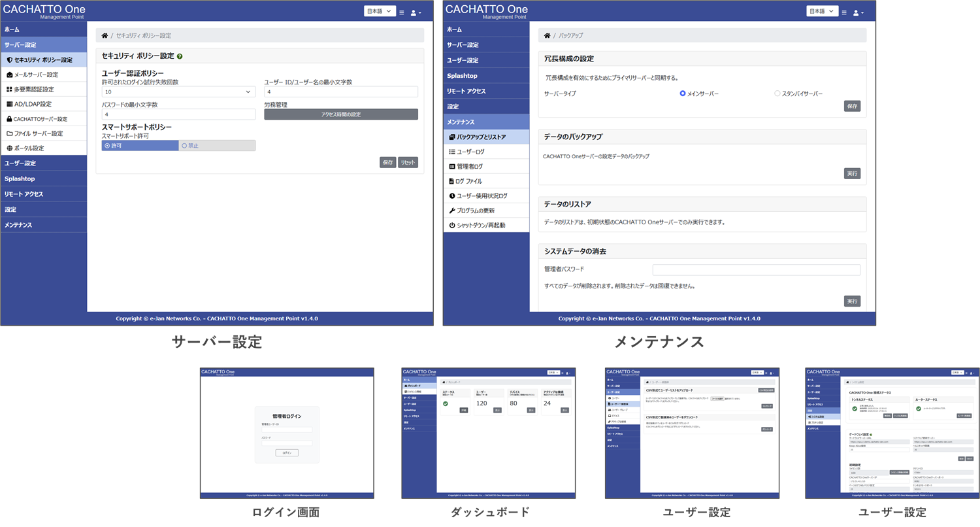Open 管理者ログ item in sidebar
The width and height of the screenshot is (980, 527).
(x=486, y=167)
